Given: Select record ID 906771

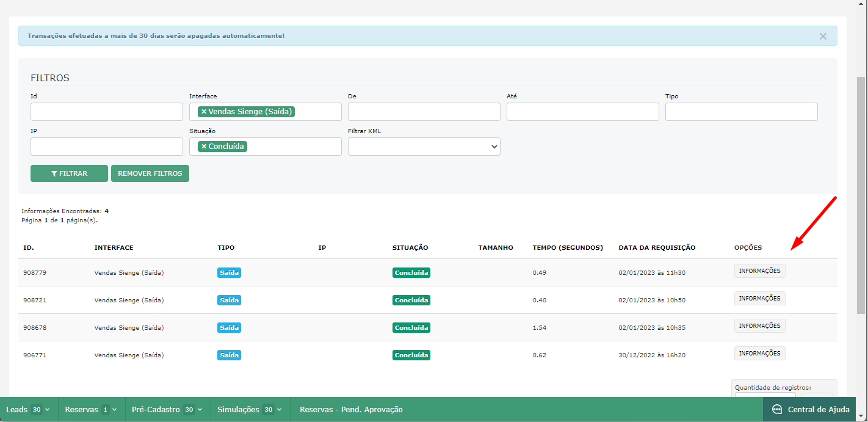Looking at the screenshot, I should [35, 355].
